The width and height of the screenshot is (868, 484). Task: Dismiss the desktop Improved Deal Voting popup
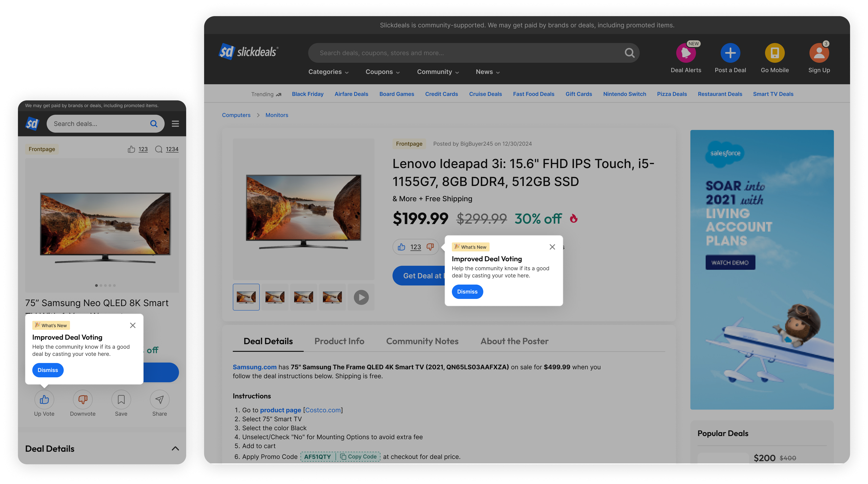pos(467,292)
